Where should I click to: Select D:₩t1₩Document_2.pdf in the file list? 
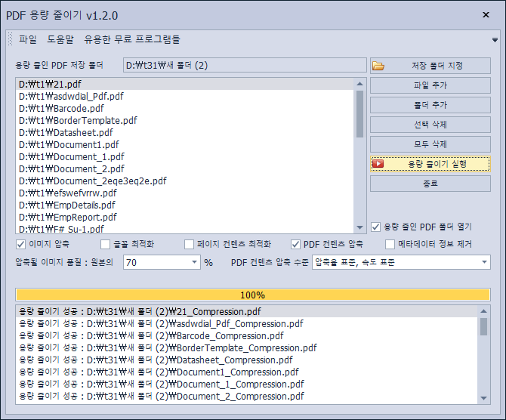pos(185,169)
